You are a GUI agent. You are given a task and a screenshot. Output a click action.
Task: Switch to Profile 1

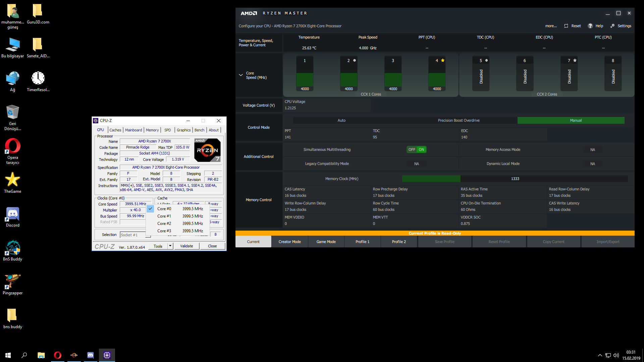(363, 242)
